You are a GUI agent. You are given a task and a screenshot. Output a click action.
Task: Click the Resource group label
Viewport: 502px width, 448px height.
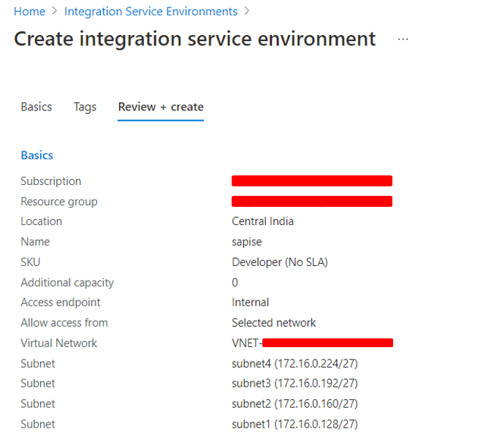[x=59, y=202]
